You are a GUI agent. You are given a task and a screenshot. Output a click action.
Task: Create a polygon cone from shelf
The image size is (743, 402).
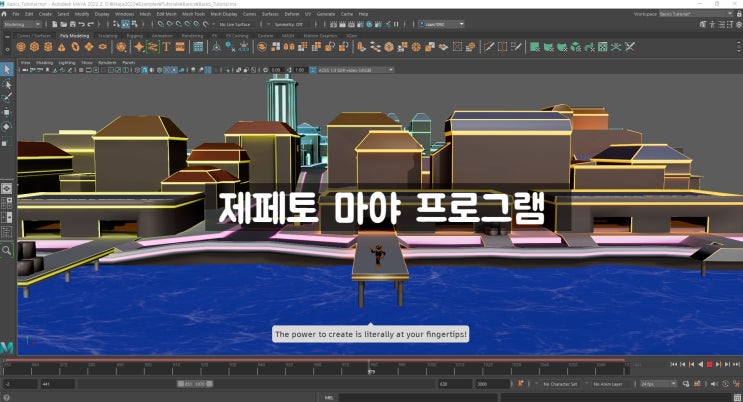[x=62, y=47]
